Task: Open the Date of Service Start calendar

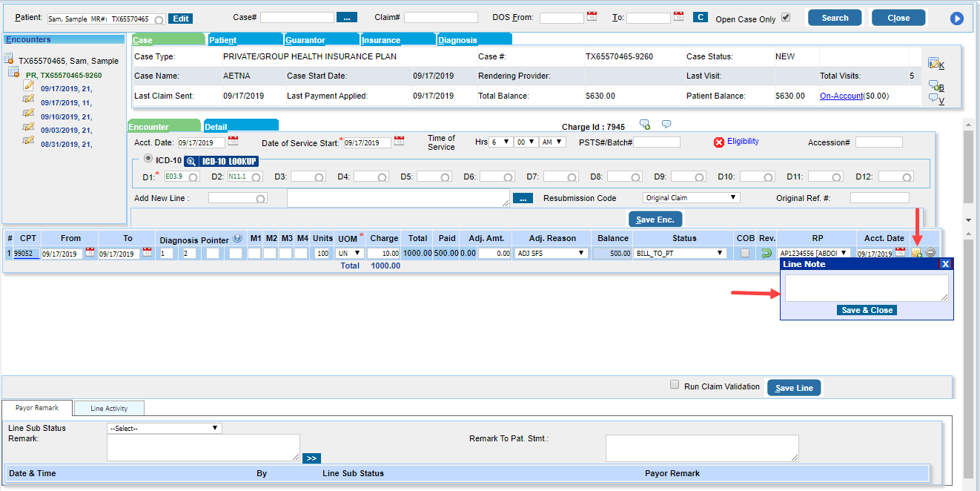Action: point(399,141)
